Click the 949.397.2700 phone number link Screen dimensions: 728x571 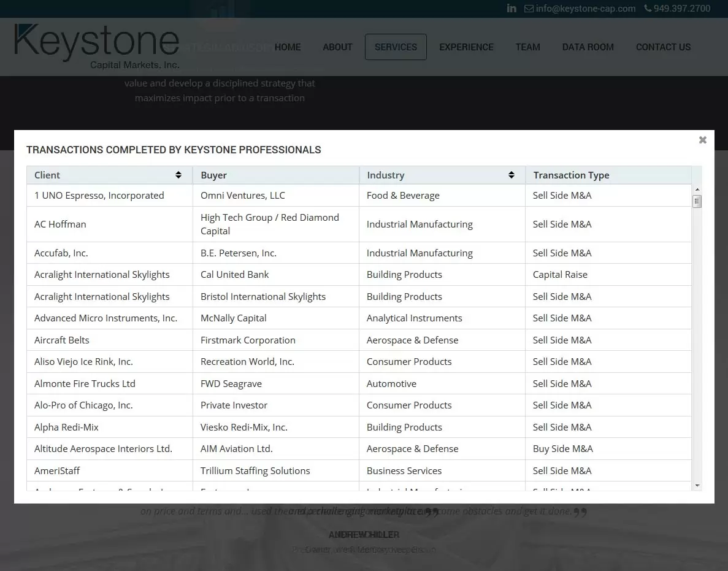[x=681, y=8]
